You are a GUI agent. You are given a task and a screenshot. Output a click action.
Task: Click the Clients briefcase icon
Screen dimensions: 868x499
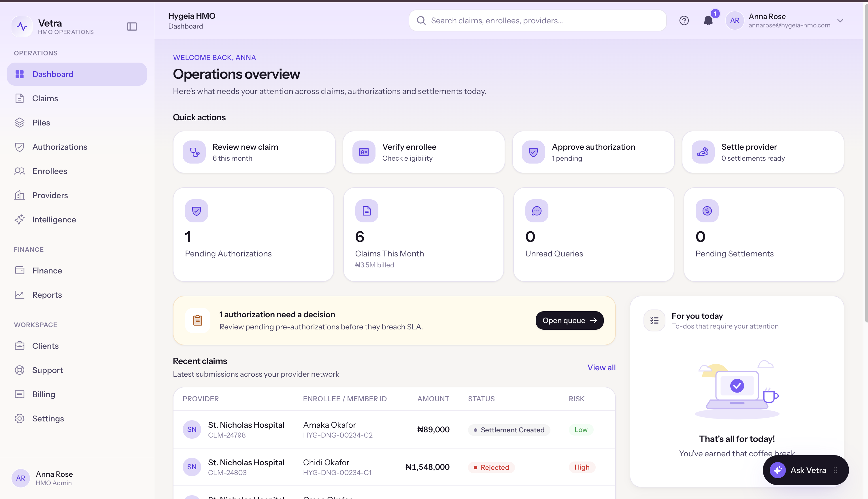tap(20, 346)
